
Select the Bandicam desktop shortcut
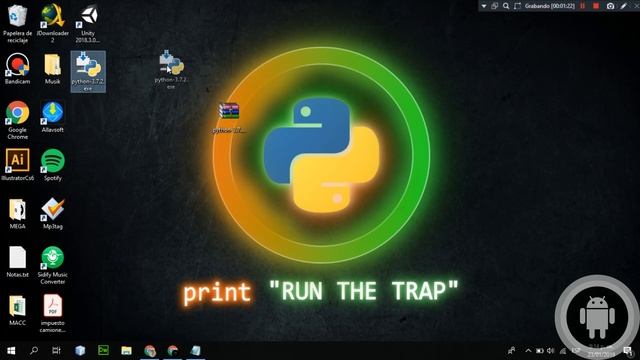pyautogui.click(x=17, y=69)
